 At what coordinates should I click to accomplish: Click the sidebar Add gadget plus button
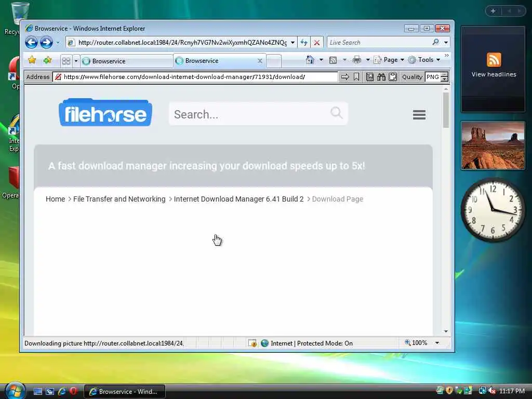(493, 11)
